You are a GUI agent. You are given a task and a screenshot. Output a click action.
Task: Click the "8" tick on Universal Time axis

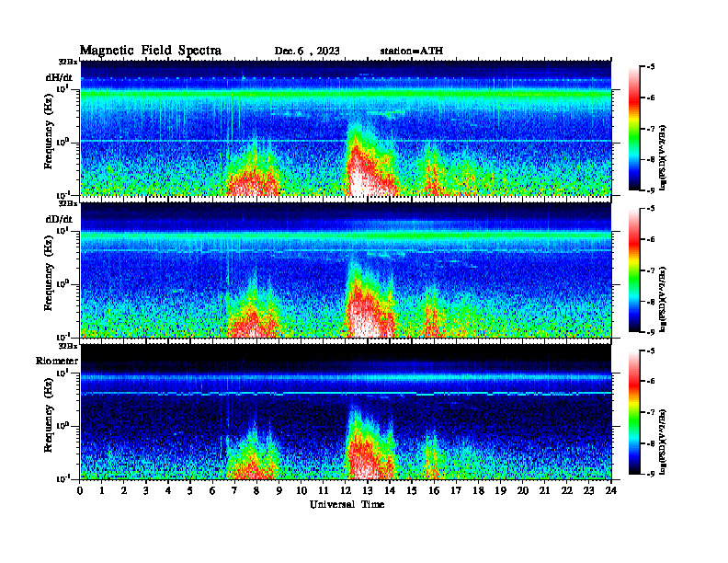pyautogui.click(x=256, y=490)
